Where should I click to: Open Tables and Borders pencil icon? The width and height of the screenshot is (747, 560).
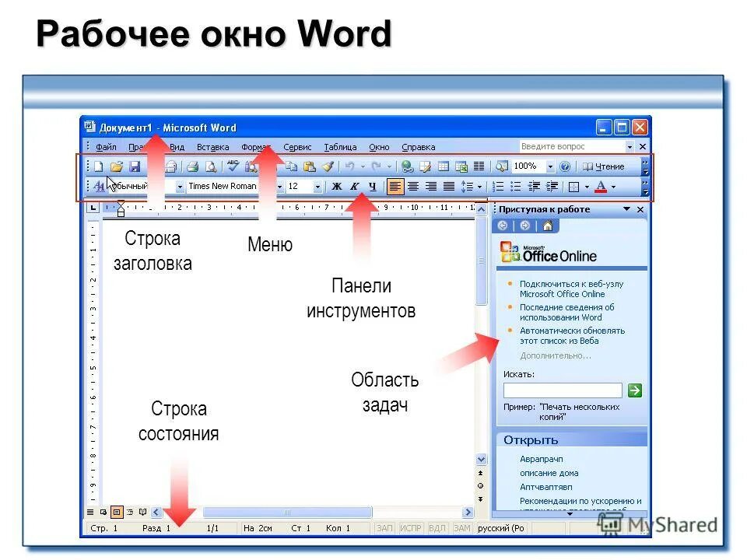pyautogui.click(x=425, y=166)
